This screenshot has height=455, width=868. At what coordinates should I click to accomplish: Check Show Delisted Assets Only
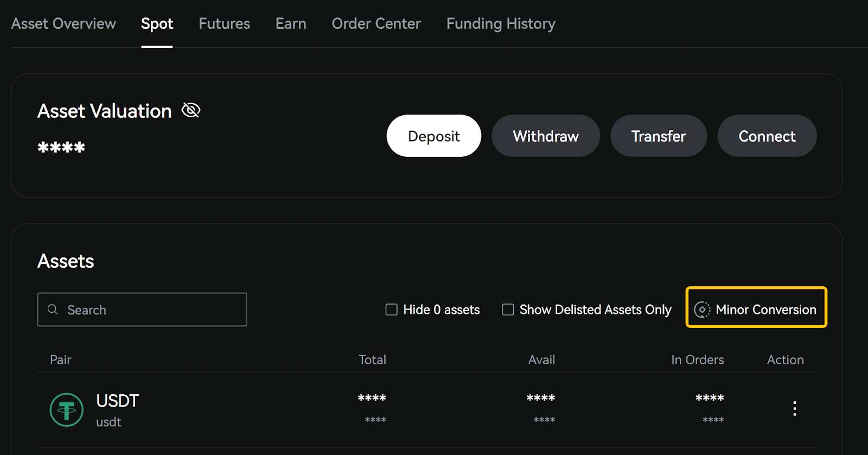point(508,309)
